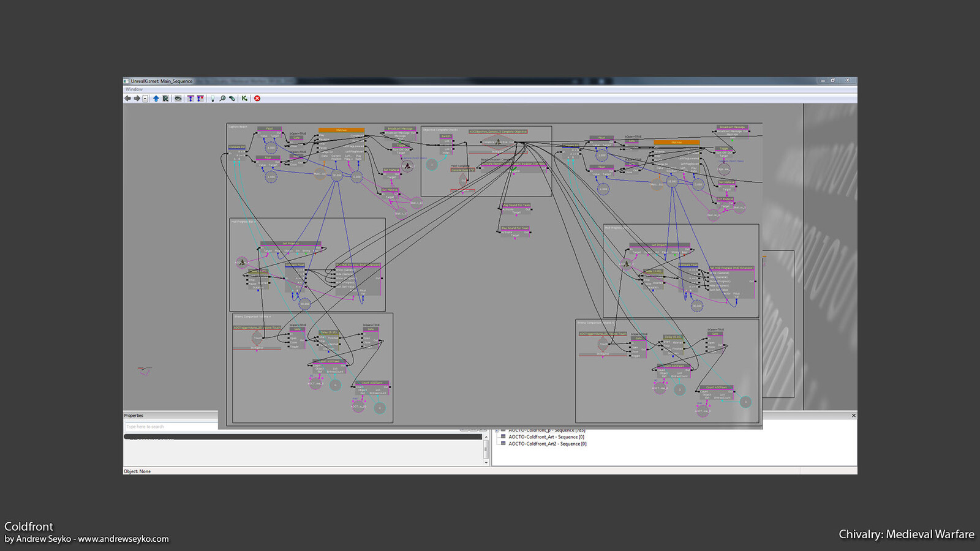This screenshot has width=980, height=551.
Task: Open the search tool with the magnifying glass icon
Action: [x=222, y=98]
